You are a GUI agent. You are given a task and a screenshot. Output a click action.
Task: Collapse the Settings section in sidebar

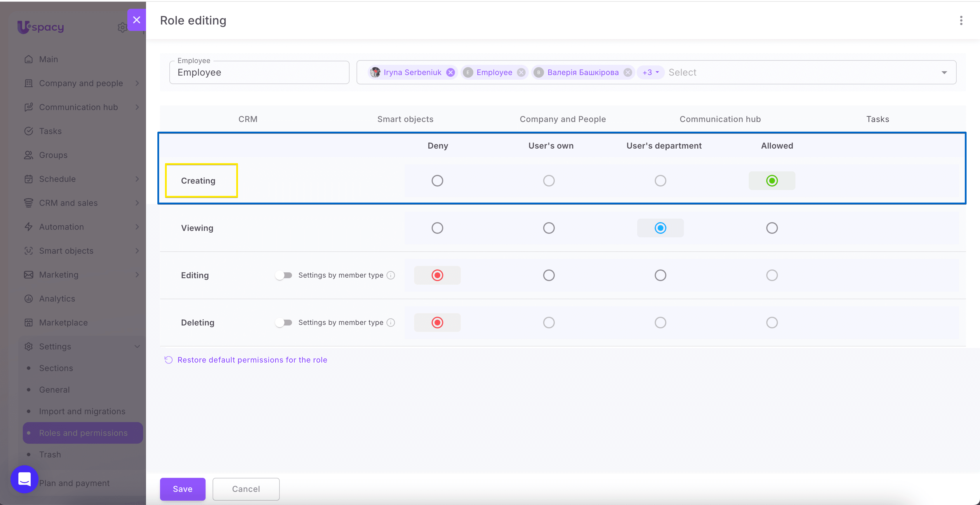point(137,346)
